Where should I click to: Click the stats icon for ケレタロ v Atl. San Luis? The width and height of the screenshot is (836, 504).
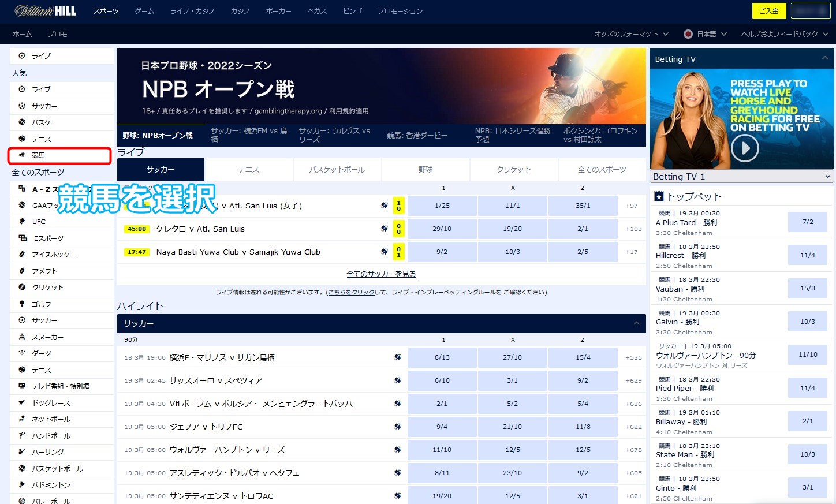tap(384, 229)
